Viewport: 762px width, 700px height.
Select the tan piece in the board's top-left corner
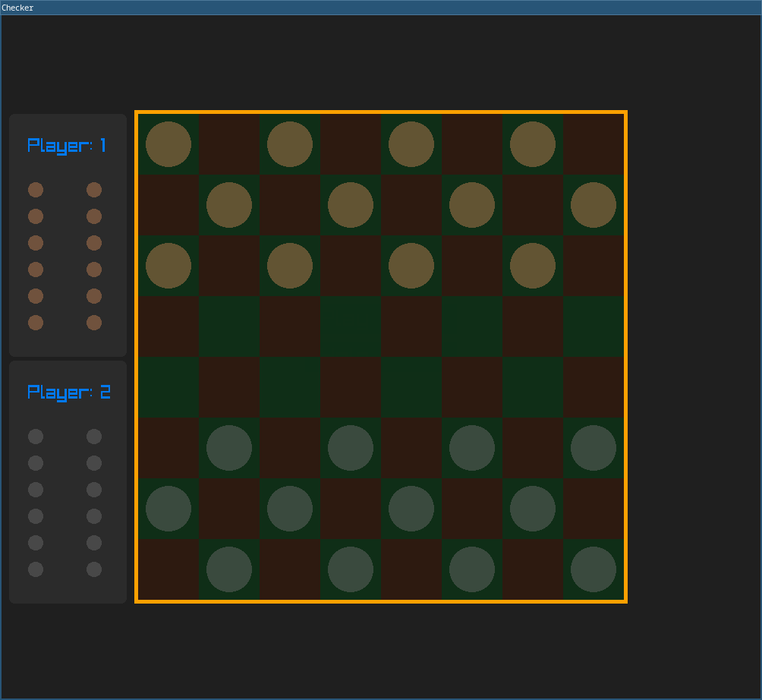point(168,144)
